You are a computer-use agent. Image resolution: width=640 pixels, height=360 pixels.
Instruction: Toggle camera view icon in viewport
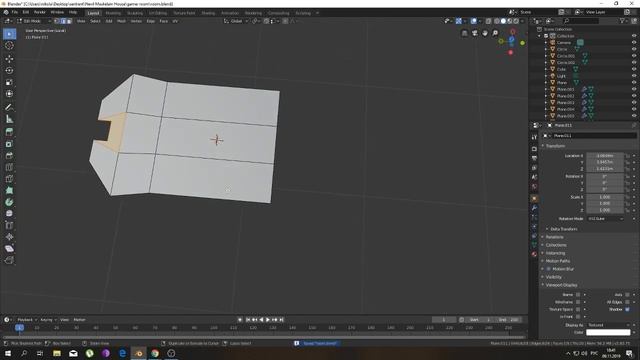click(x=475, y=33)
